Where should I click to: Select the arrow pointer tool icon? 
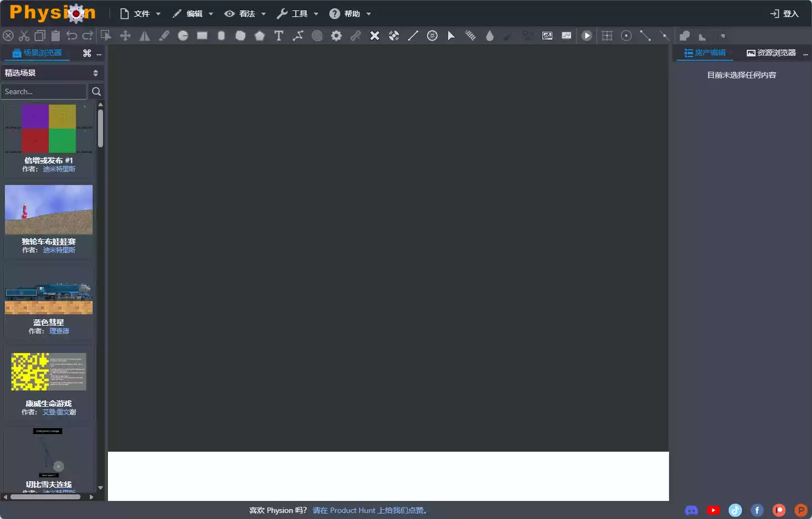451,36
